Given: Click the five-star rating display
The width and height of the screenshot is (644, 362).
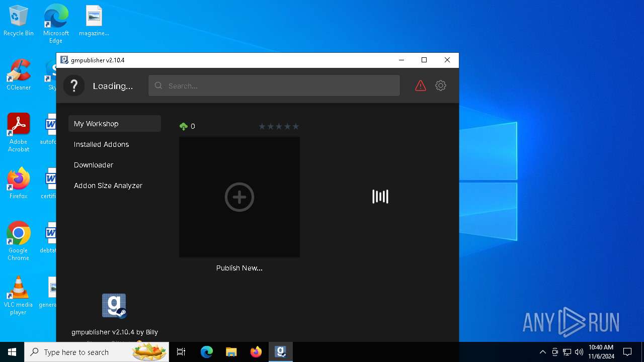Looking at the screenshot, I should click(x=279, y=126).
